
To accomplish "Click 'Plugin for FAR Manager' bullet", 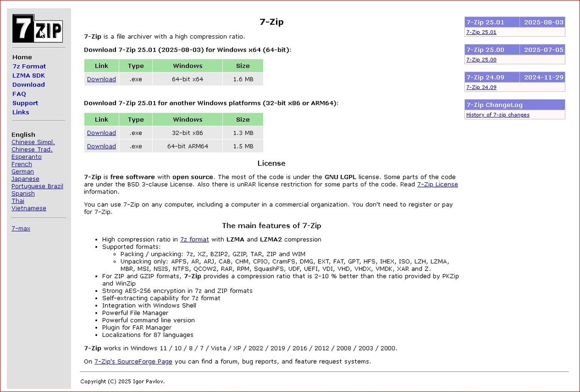I will point(137,328).
